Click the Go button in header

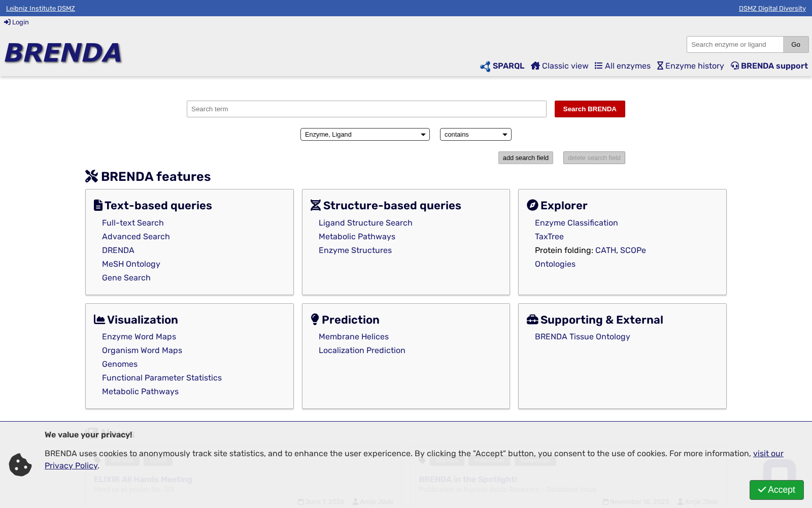pyautogui.click(x=796, y=45)
